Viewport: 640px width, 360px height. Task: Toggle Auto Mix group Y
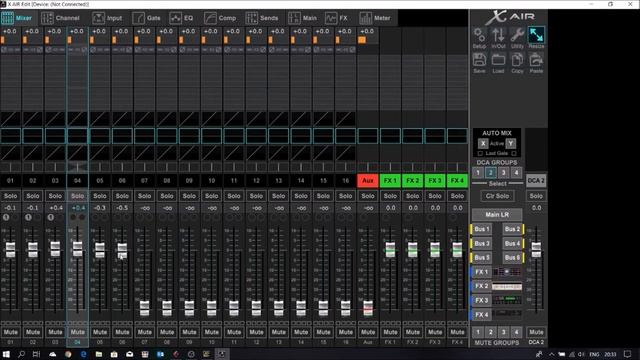pyautogui.click(x=511, y=143)
